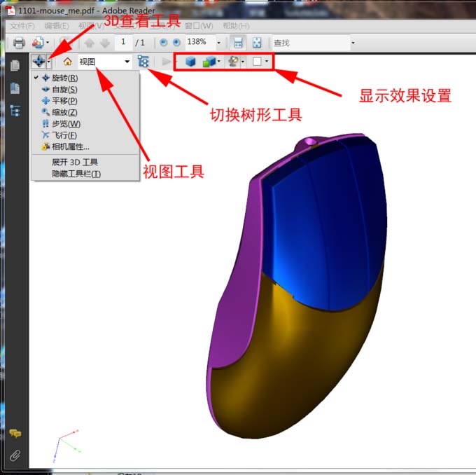Open the Model Tree sidebar panel
Screen dimensions: 476x475
[15, 110]
